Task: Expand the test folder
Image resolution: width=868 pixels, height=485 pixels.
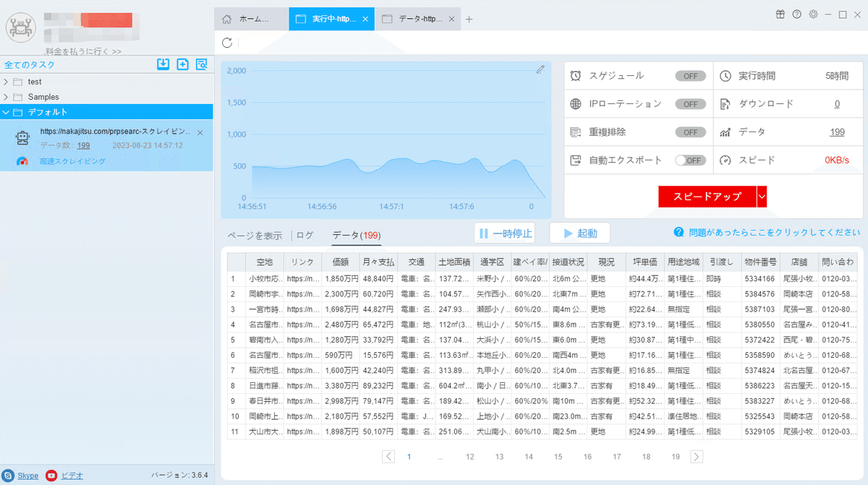Action: (7, 82)
